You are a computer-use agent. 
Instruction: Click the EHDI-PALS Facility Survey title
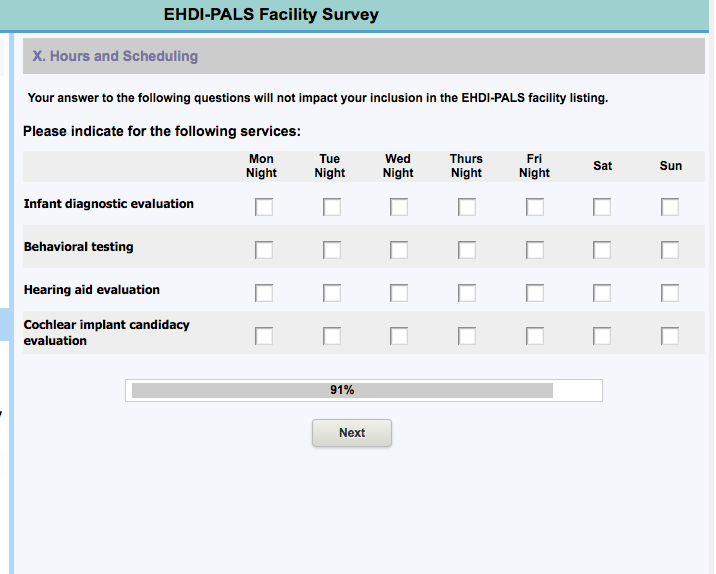click(271, 14)
